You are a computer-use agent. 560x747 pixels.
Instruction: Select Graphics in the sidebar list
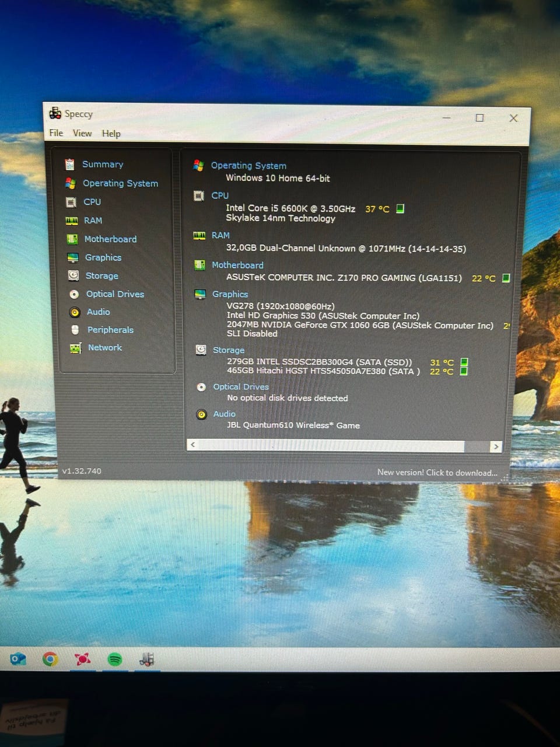tap(103, 257)
